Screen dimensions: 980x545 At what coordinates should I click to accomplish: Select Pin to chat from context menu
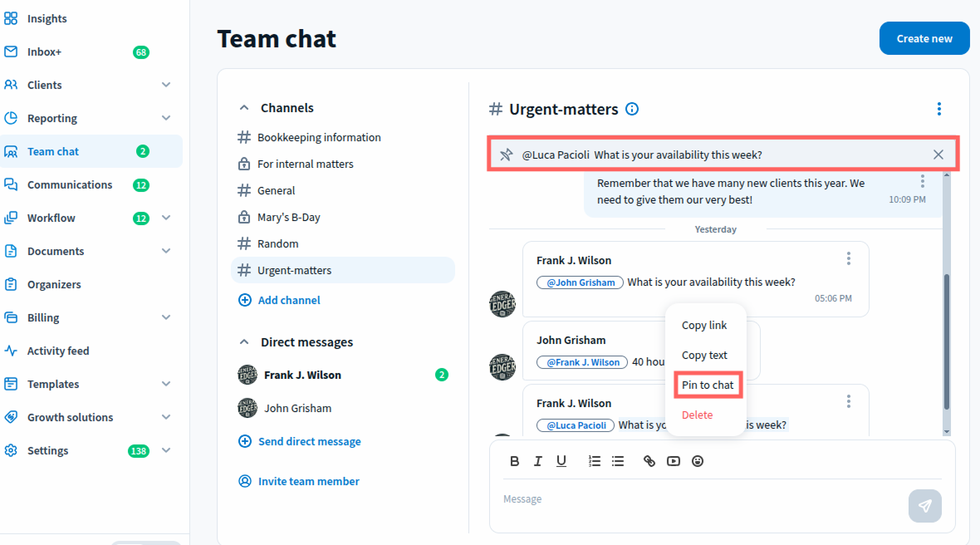(x=708, y=385)
